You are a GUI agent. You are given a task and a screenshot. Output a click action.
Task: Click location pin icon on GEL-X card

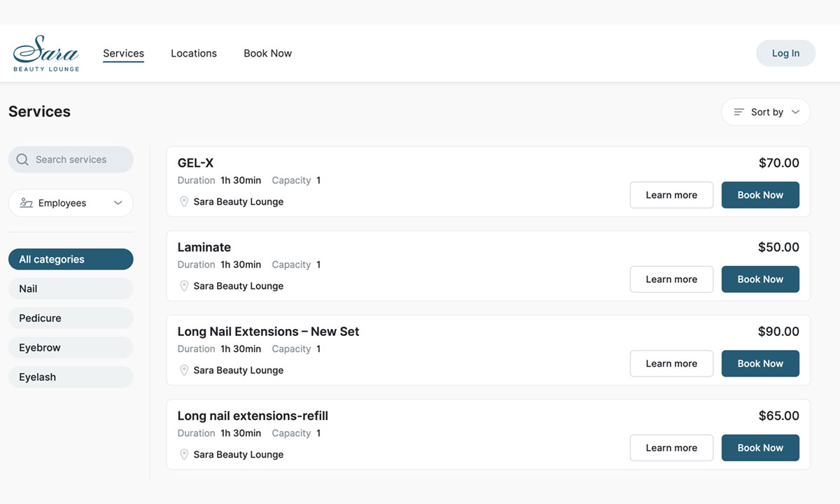pyautogui.click(x=184, y=202)
